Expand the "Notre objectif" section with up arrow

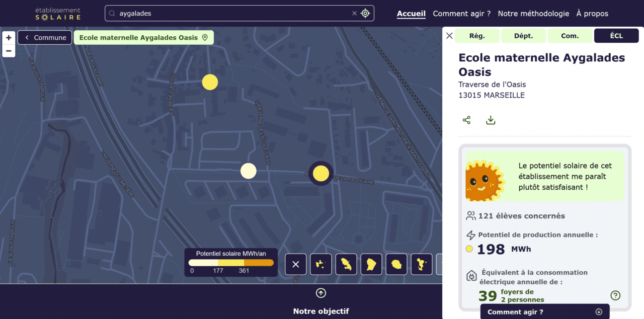[321, 293]
